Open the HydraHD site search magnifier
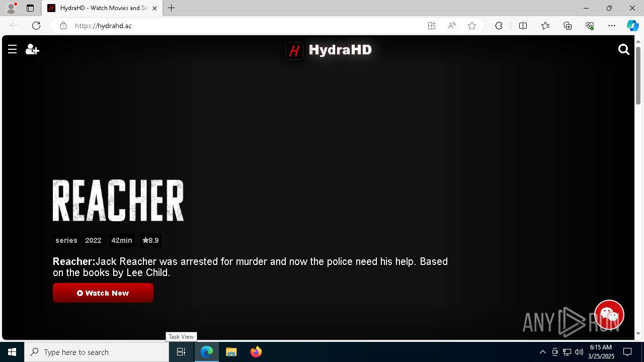This screenshot has width=644, height=362. (624, 49)
